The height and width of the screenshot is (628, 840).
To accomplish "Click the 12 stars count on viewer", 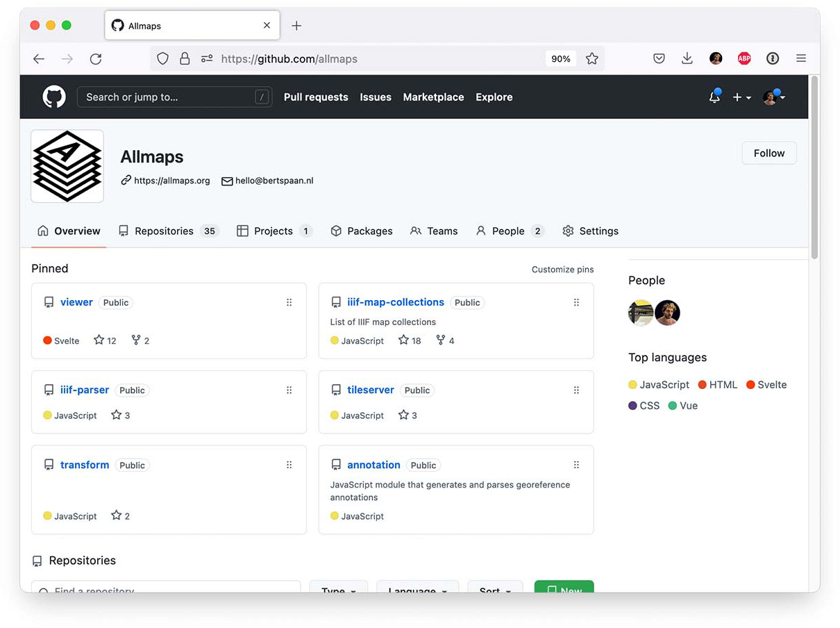I will (x=105, y=340).
